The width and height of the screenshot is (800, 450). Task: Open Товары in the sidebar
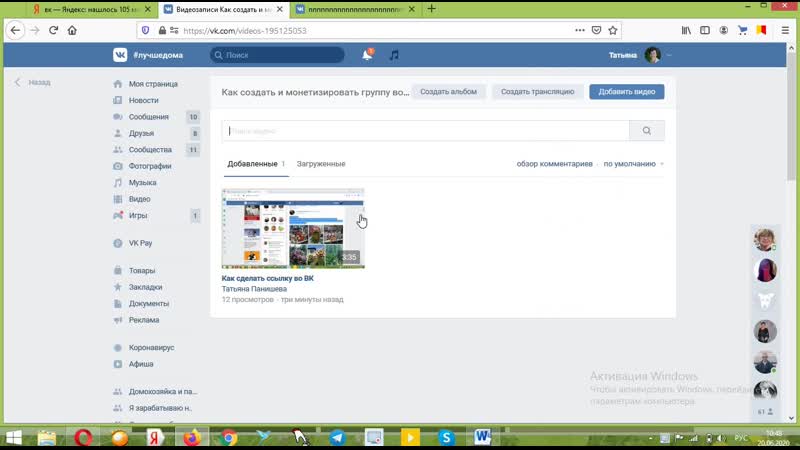[142, 270]
